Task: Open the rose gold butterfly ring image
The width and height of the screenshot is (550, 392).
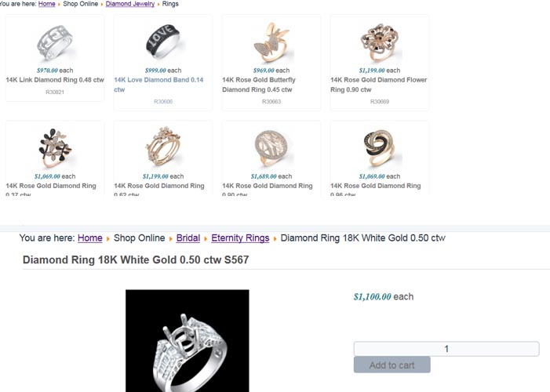Action: tap(272, 43)
